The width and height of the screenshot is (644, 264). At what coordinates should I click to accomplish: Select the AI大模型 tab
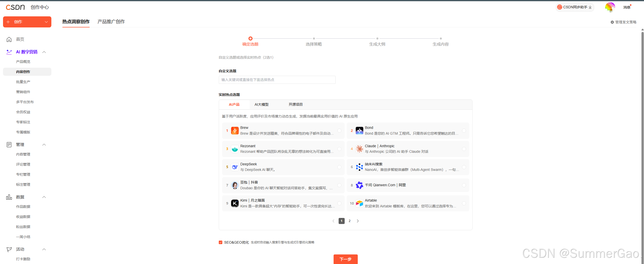point(262,104)
